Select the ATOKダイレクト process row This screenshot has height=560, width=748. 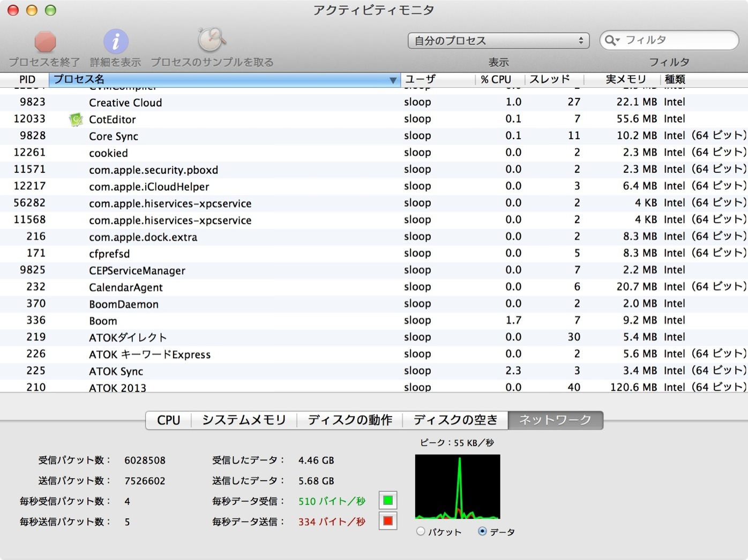coord(374,337)
